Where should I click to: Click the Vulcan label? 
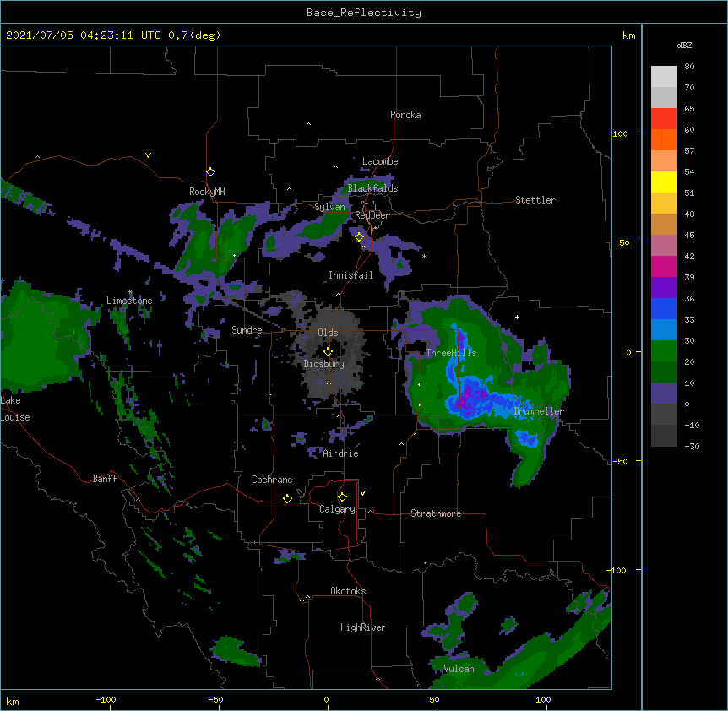459,669
